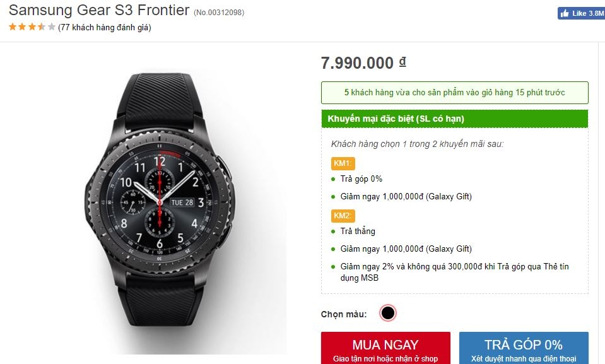605x364 pixels.
Task: Open the Khuyến mại đặc biệt (SL có hạn) header
Action: coord(454,118)
